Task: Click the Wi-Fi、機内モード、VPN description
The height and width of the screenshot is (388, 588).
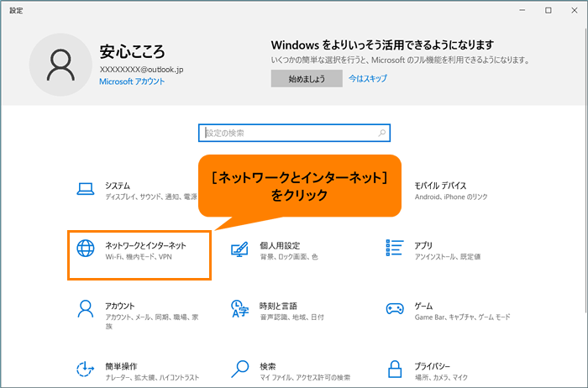Action: tap(139, 257)
